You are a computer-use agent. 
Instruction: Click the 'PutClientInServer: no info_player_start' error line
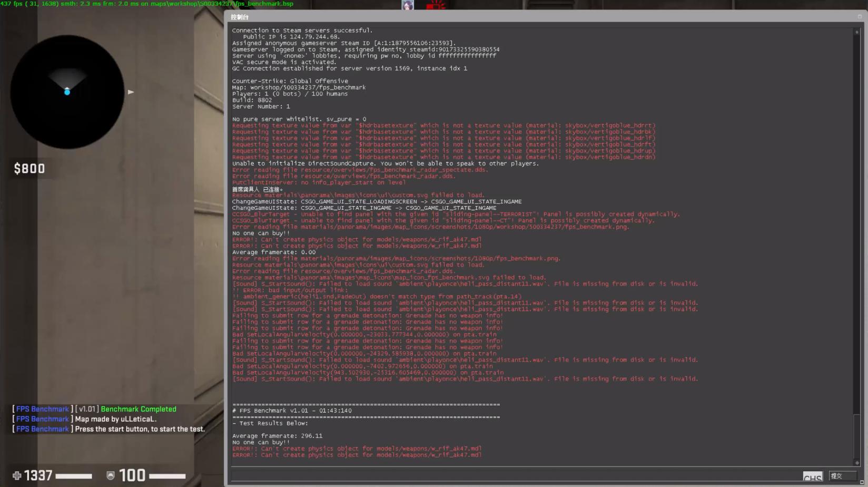(x=319, y=182)
